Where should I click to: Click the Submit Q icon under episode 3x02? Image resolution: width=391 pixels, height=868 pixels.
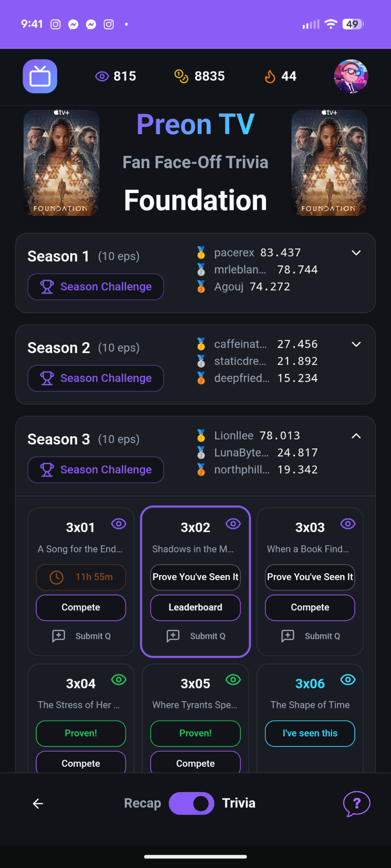pyautogui.click(x=173, y=636)
